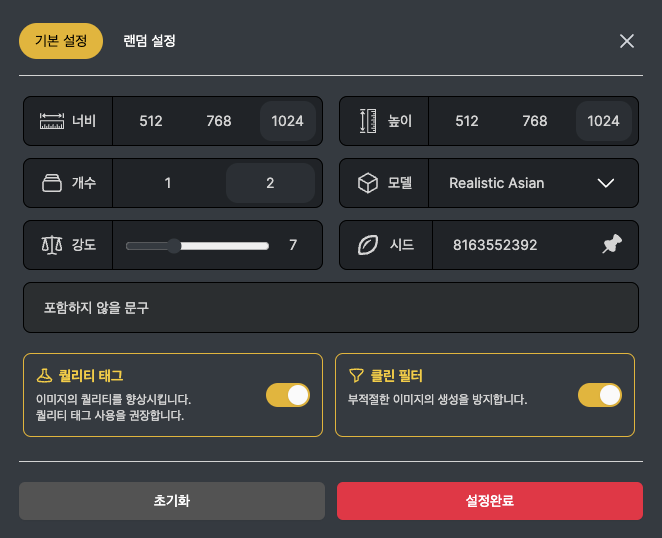
Task: Select width option 512
Action: pos(151,121)
